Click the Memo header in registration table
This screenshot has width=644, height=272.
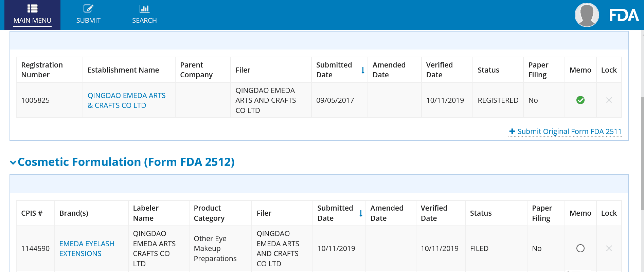coord(580,70)
